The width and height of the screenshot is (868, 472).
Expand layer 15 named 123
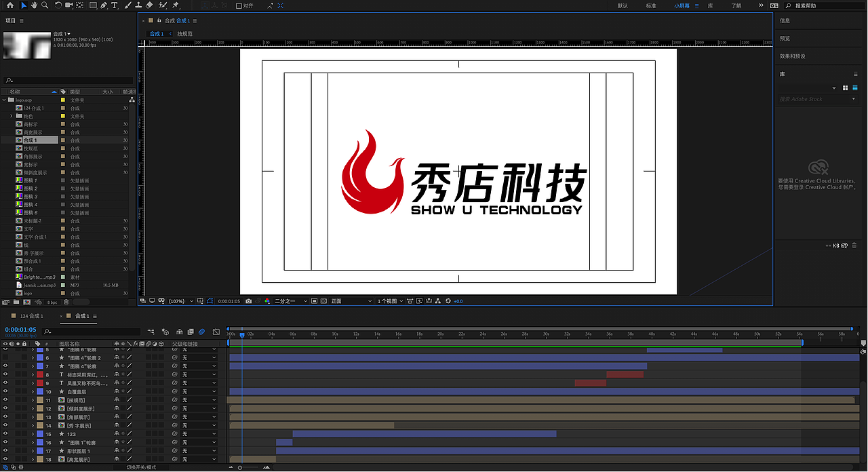point(31,433)
